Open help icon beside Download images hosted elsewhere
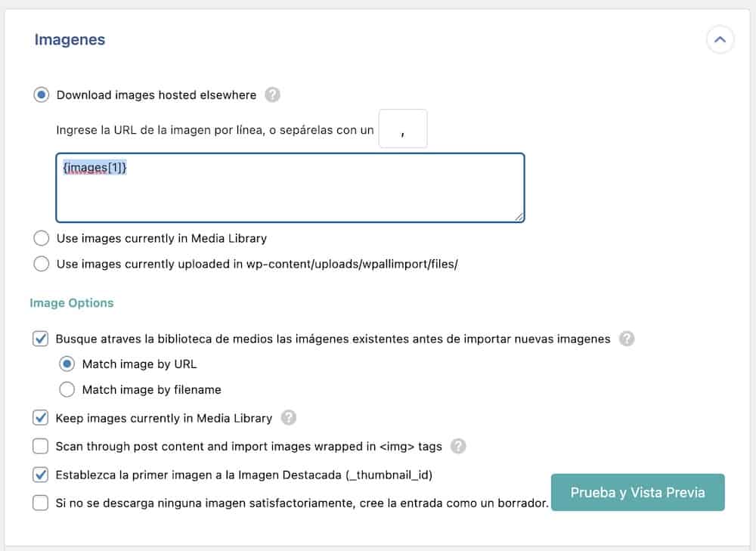This screenshot has width=756, height=551. click(272, 94)
